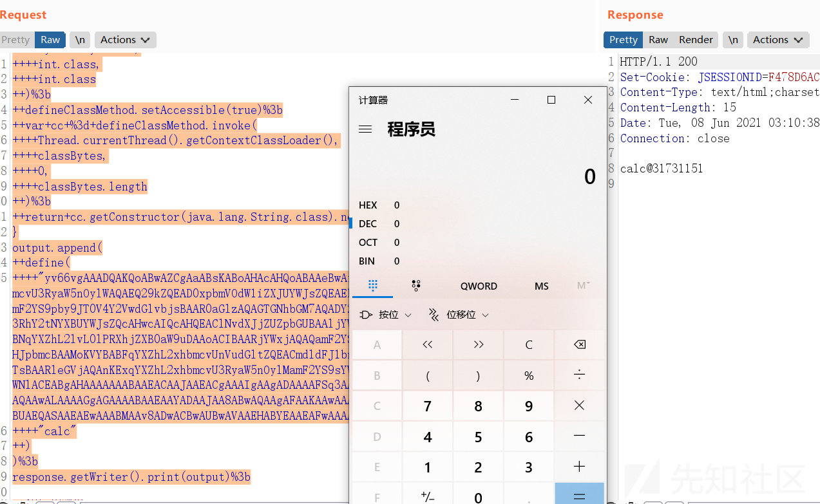820x504 pixels.
Task: Click the Set-Cookie JSESSIONID header line
Action: click(x=720, y=77)
